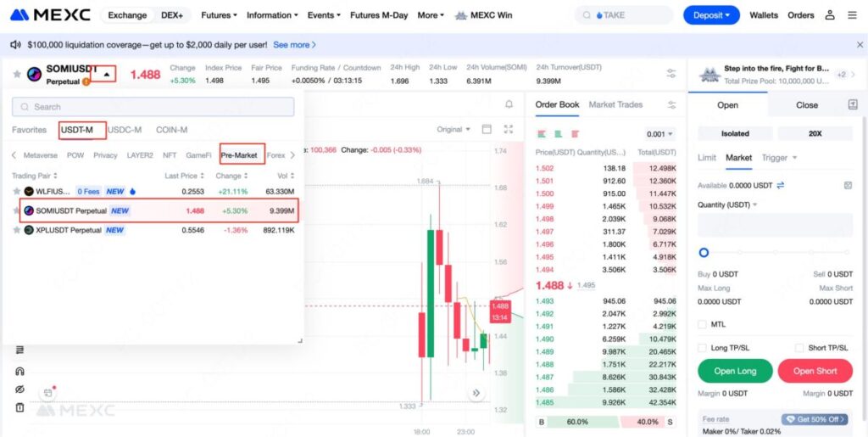Switch to Market Trades tab
The width and height of the screenshot is (868, 437).
615,104
